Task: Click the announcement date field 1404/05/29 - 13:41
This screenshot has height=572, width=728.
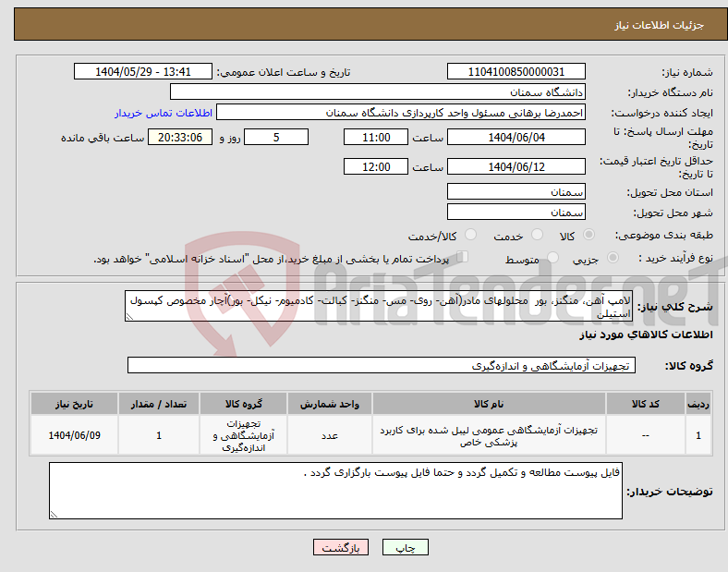Action: 143,71
